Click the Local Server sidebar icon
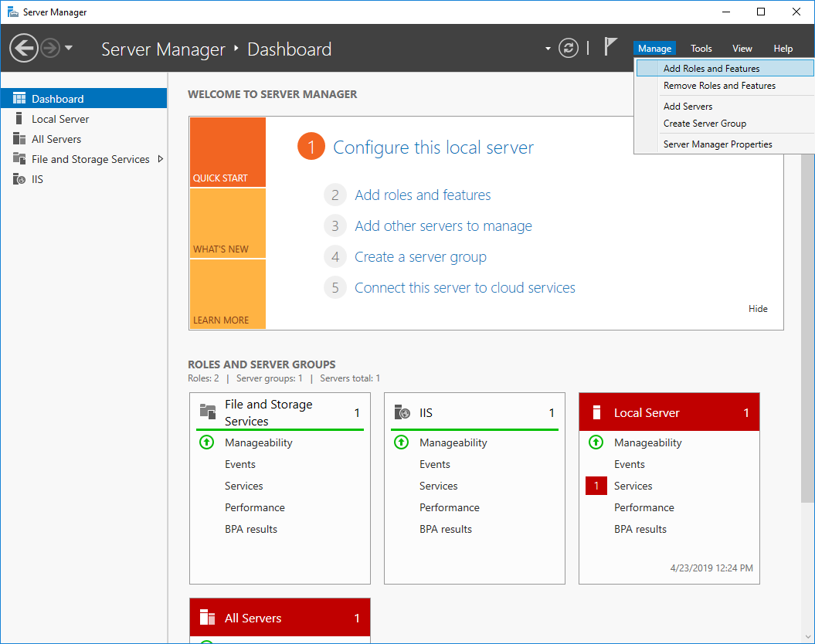Image resolution: width=815 pixels, height=644 pixels. click(19, 118)
